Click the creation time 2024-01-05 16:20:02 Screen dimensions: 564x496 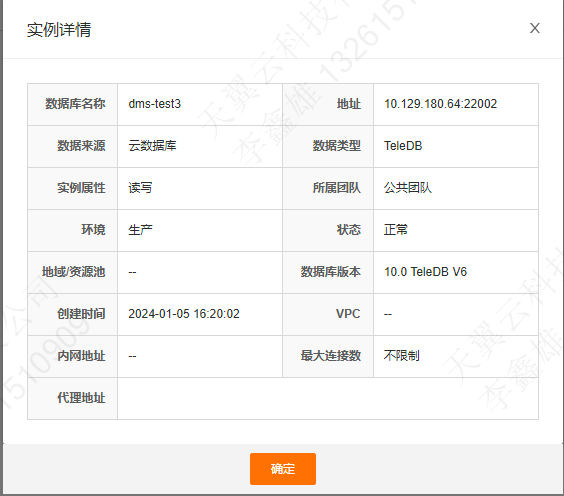pos(184,314)
